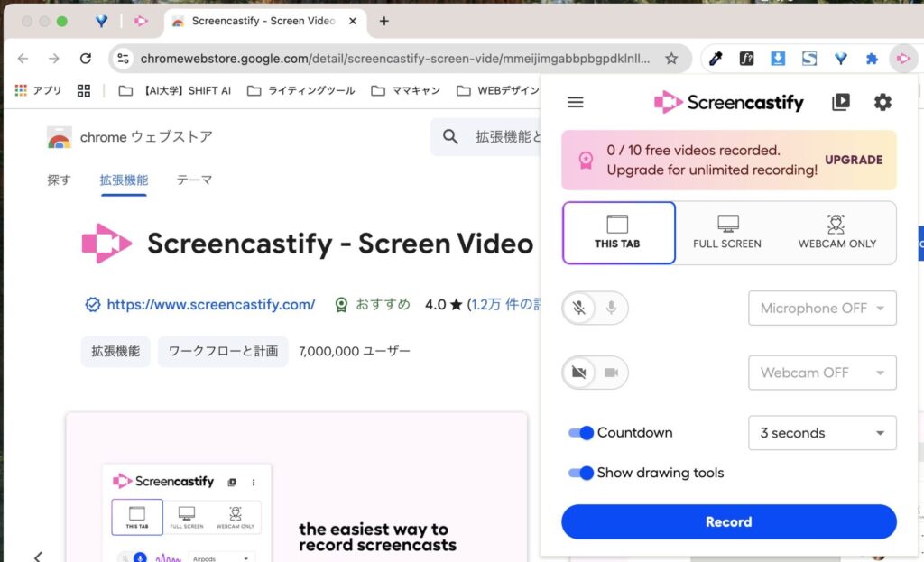Open the 3 seconds countdown dropdown
Screen dimensions: 924x562
822,433
